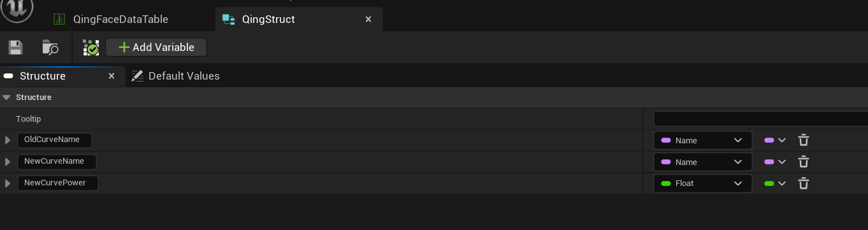Delete the NewCurveName variable
The height and width of the screenshot is (230, 868).
pos(804,162)
